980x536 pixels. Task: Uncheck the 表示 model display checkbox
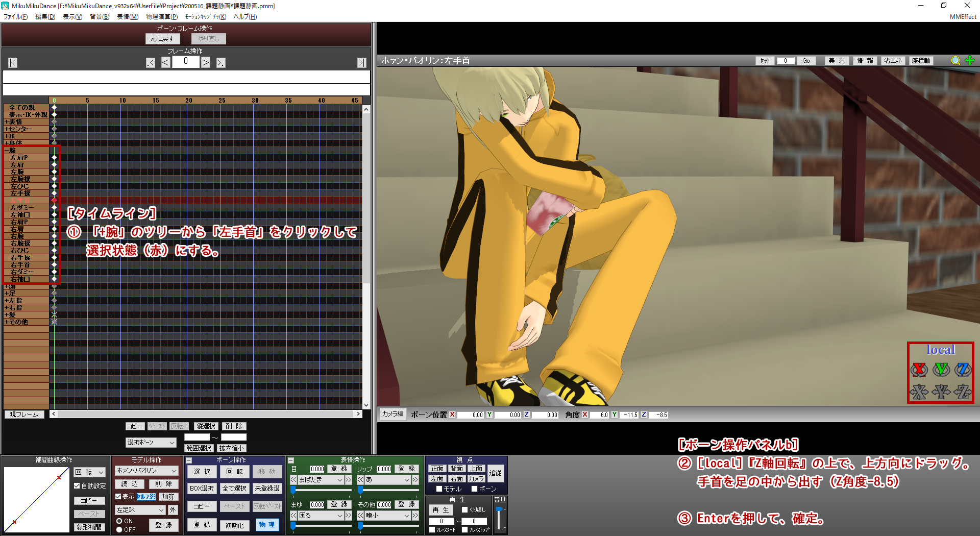pos(118,496)
